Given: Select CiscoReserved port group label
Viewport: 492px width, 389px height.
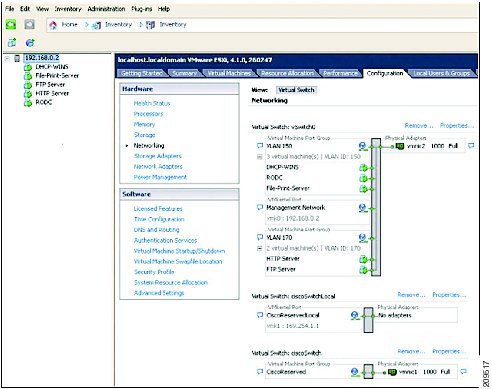Looking at the screenshot, I should click(x=286, y=372).
